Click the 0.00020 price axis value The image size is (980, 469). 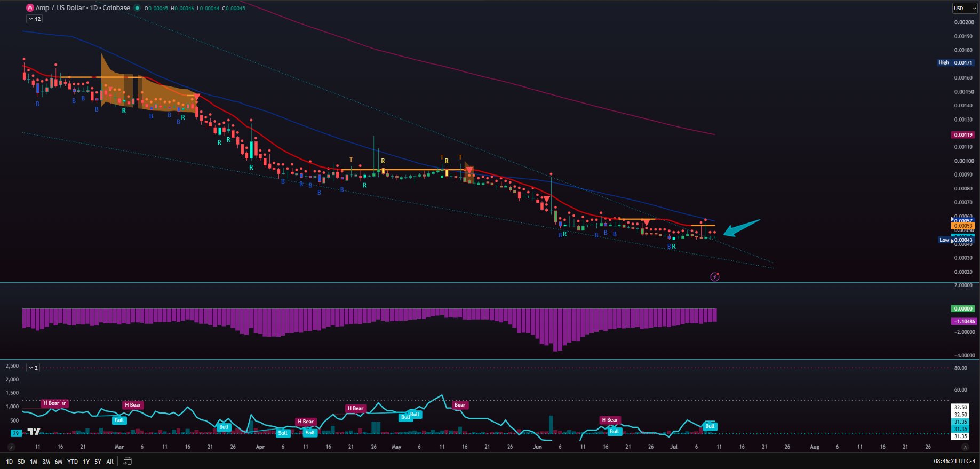tap(963, 272)
